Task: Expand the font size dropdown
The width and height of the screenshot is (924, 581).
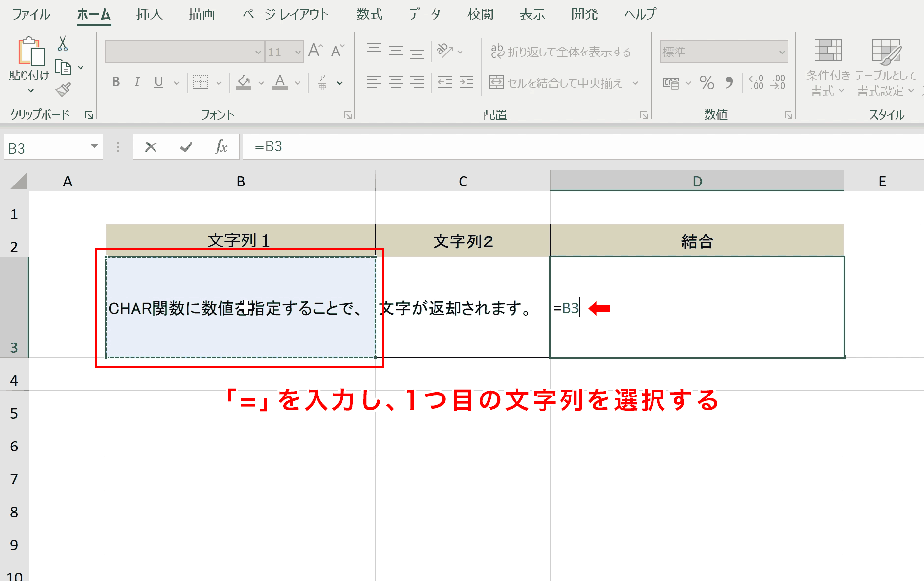Action: 298,52
